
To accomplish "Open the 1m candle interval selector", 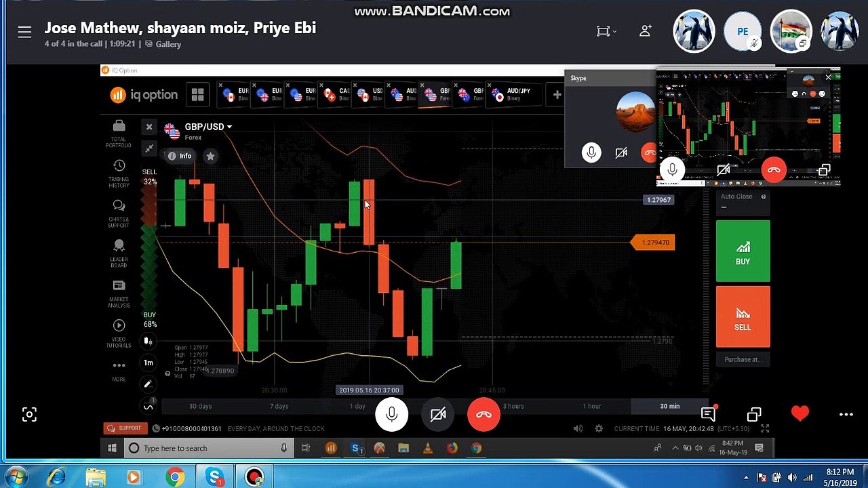I will pos(149,363).
